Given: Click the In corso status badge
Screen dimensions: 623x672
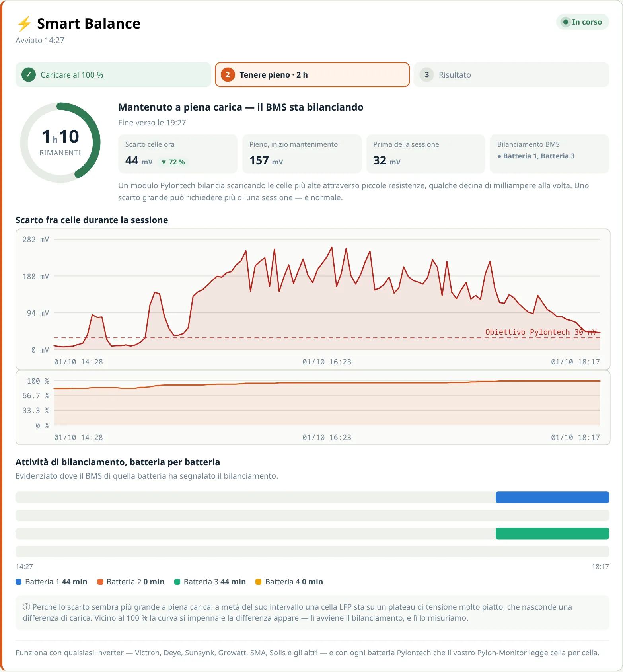Looking at the screenshot, I should (582, 22).
